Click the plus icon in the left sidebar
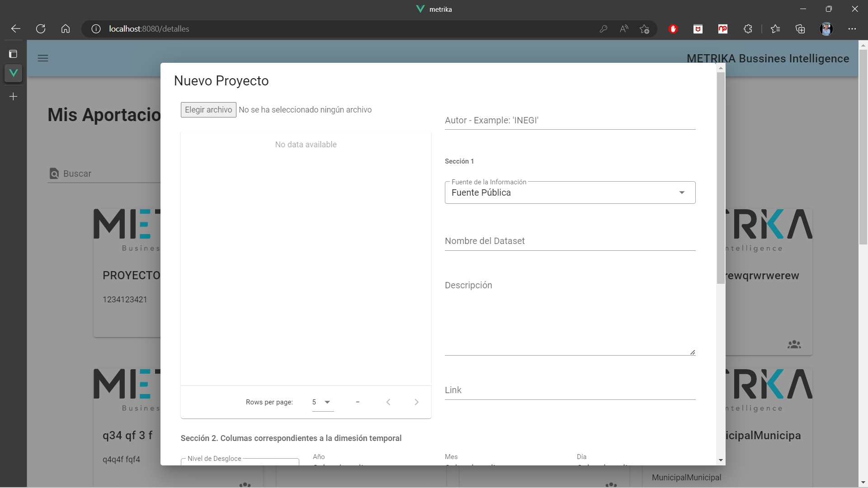The image size is (868, 488). point(13,96)
